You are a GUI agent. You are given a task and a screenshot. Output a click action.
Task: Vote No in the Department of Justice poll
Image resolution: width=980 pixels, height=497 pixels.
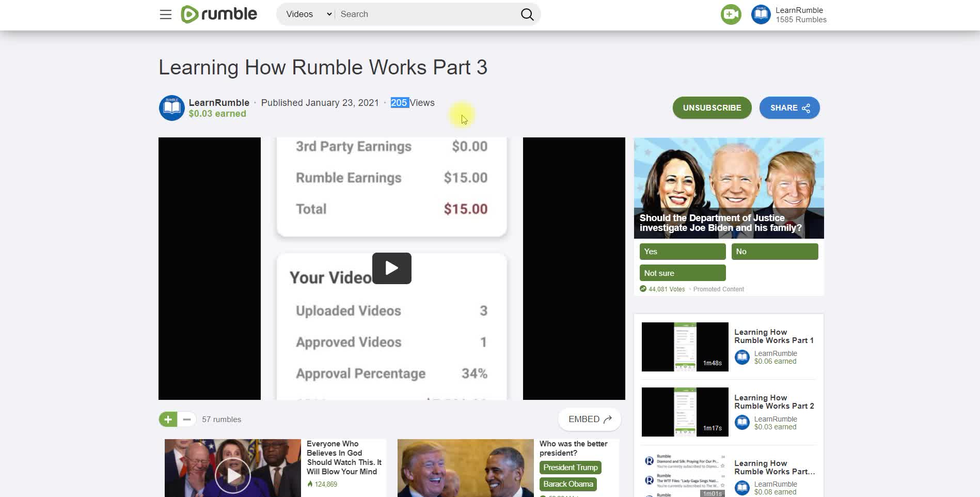point(774,252)
